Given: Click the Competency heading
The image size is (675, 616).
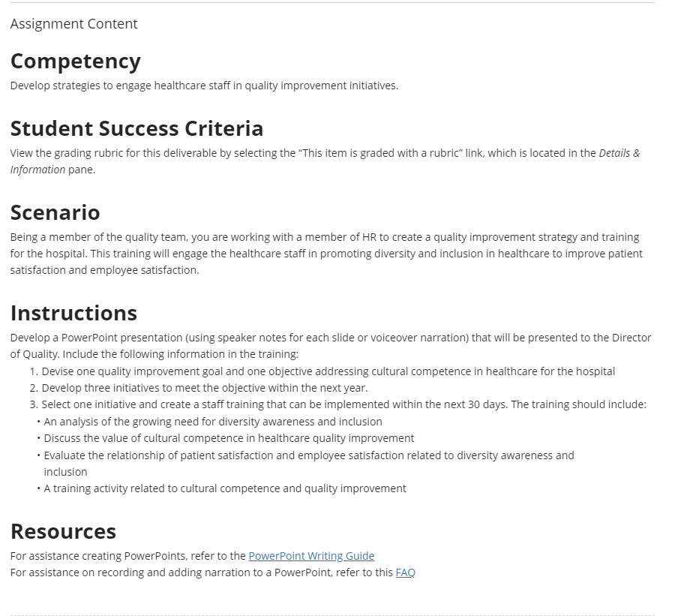Looking at the screenshot, I should (x=75, y=62).
